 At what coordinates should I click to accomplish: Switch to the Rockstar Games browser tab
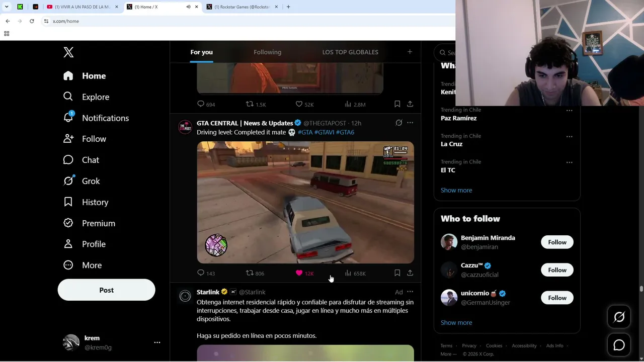(242, 7)
